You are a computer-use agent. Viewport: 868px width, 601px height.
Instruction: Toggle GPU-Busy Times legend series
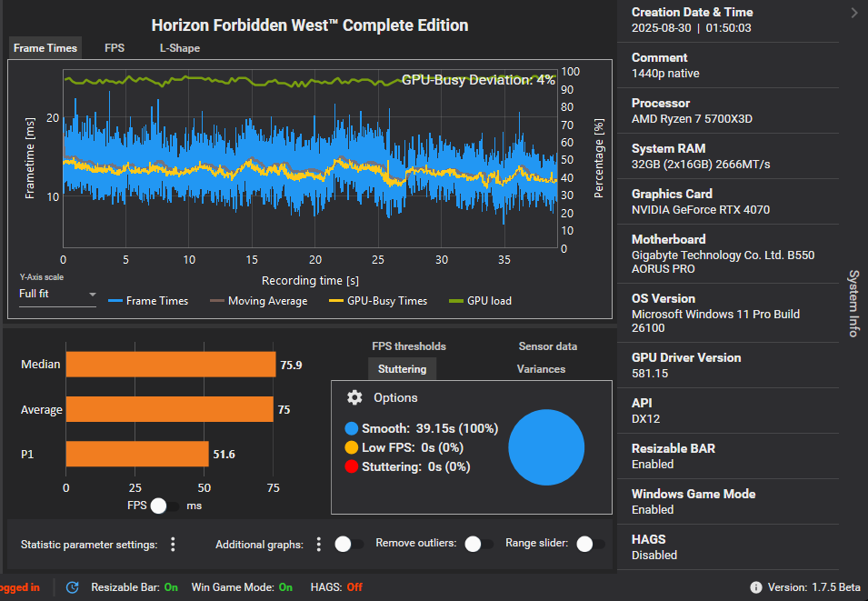(378, 301)
